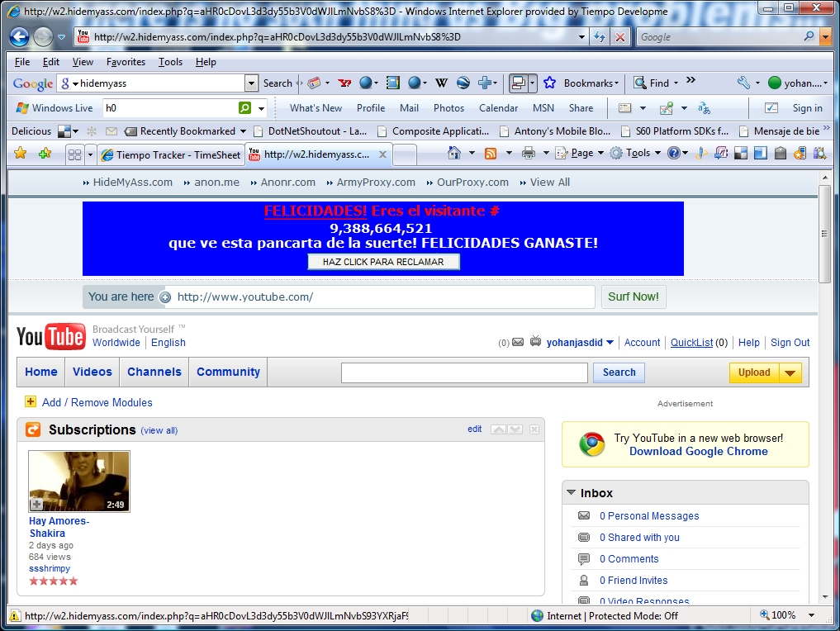Open the Favorites menu
The image size is (840, 631).
pyautogui.click(x=126, y=62)
